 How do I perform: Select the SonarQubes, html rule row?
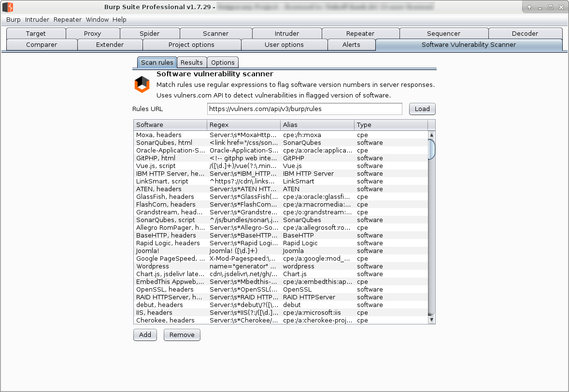(x=281, y=142)
